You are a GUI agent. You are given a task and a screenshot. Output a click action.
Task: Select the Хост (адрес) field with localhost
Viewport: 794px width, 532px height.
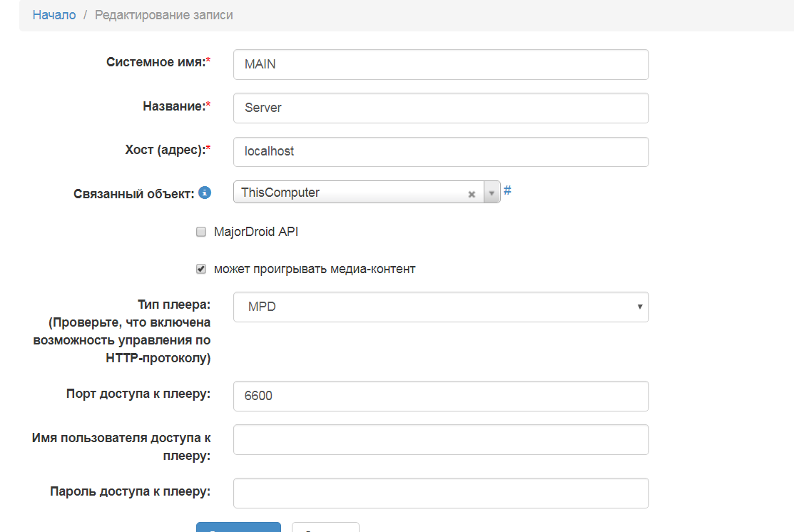tap(440, 151)
